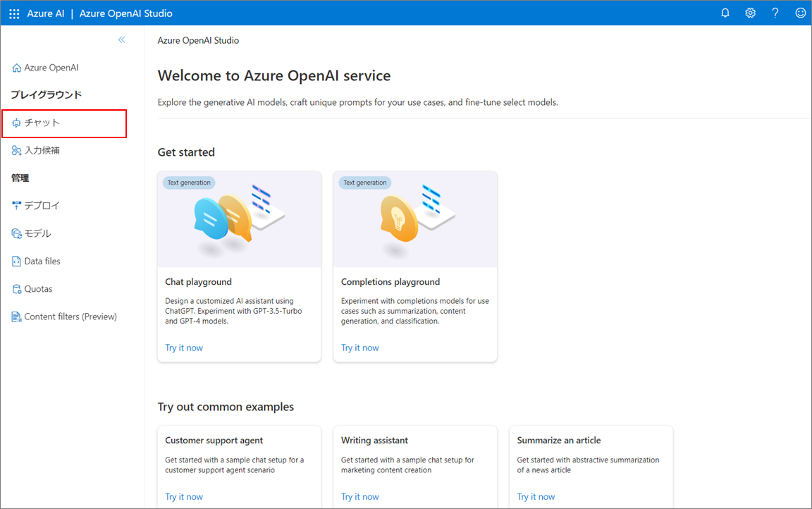812x509 pixels.
Task: Open the settings gear icon
Action: pos(750,13)
